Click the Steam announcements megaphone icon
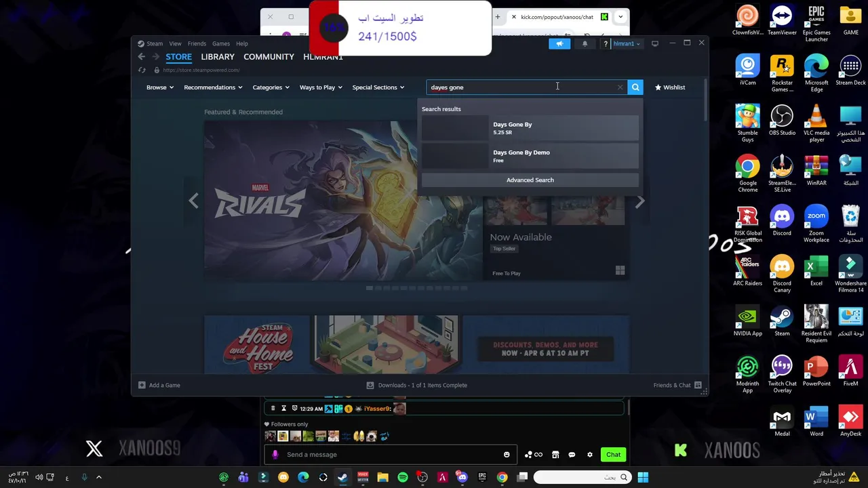This screenshot has height=488, width=868. 559,43
